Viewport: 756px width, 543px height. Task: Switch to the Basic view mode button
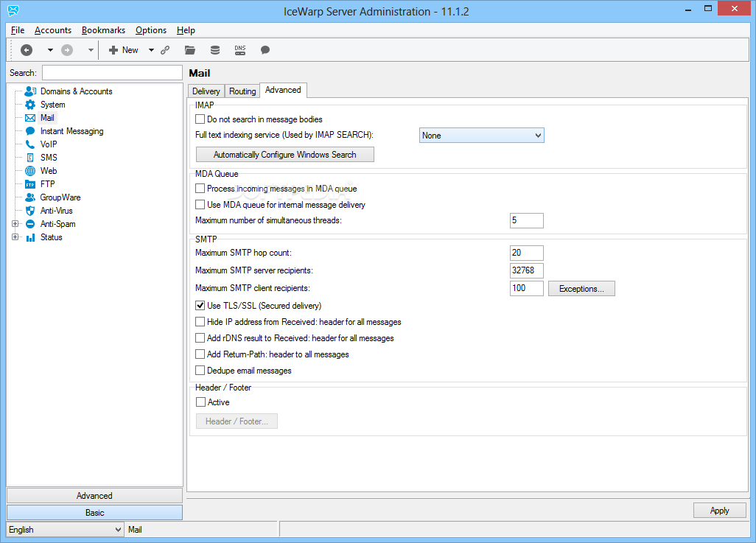(x=94, y=513)
